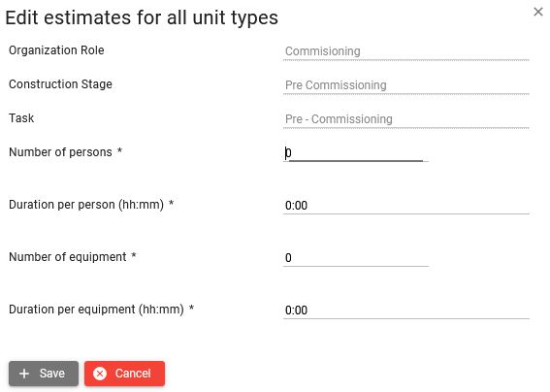The width and height of the screenshot is (550, 392).
Task: Close the dialog with the X icon
Action: [x=538, y=12]
